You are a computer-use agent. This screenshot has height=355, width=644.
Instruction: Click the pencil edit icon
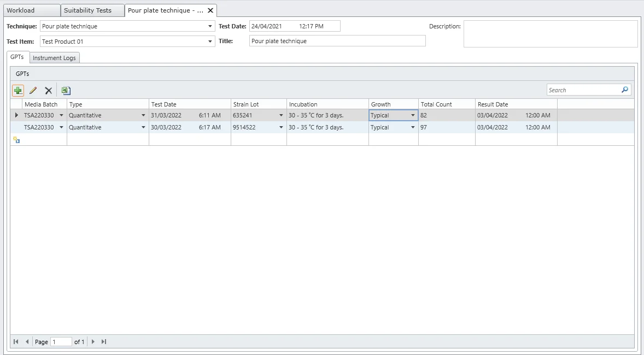33,91
